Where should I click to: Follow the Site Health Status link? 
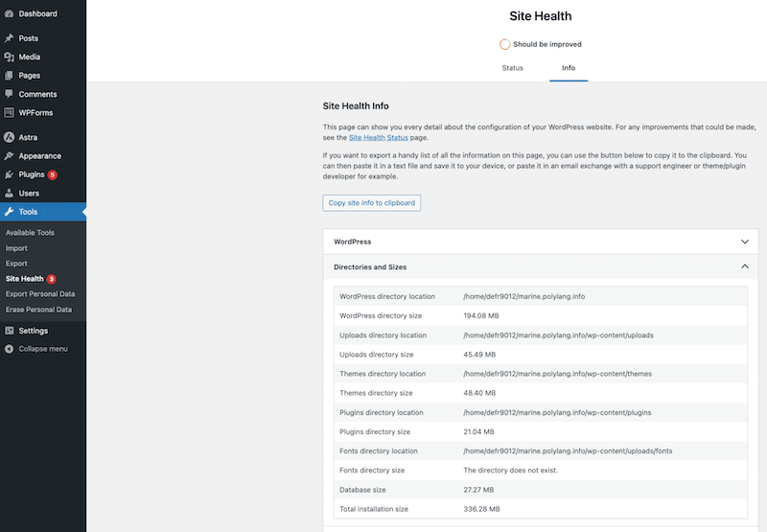[x=378, y=138]
